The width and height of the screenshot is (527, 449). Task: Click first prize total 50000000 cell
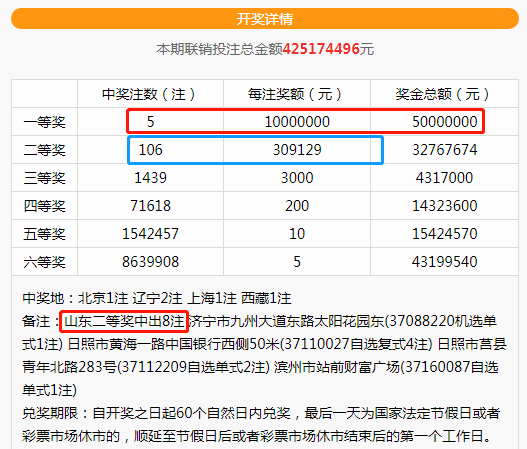(x=444, y=122)
